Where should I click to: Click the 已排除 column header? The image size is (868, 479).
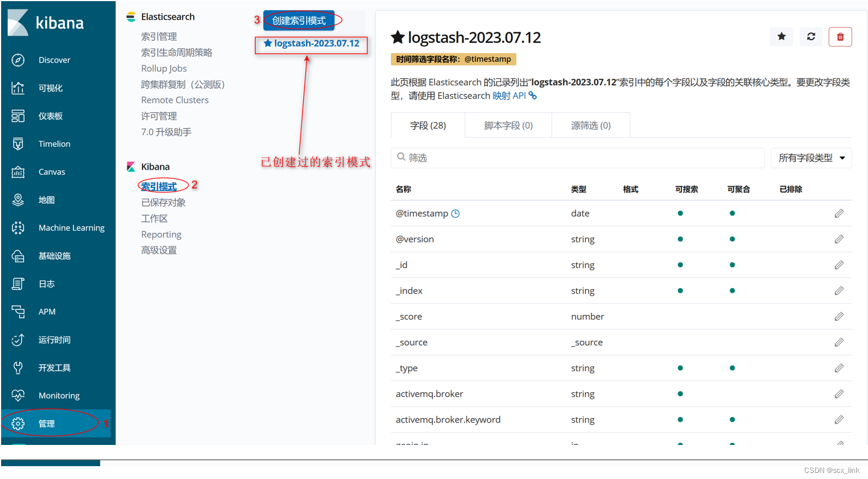click(791, 189)
